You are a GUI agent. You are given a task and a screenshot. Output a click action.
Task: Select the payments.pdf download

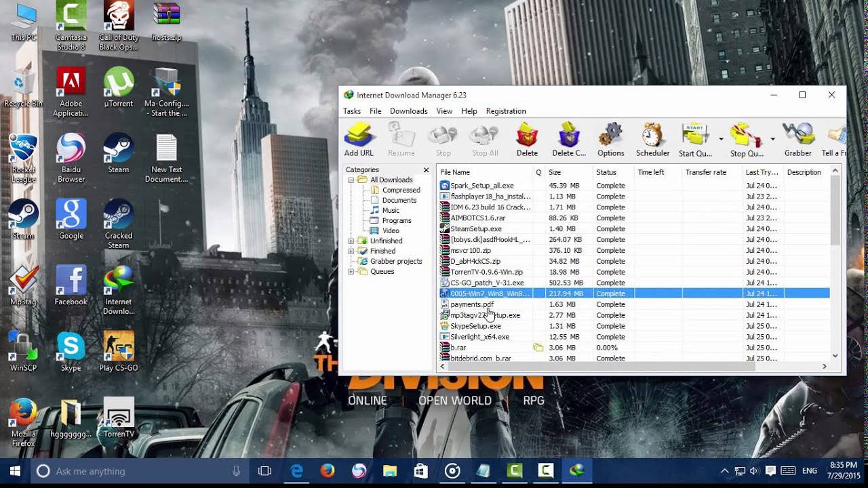(634, 304)
